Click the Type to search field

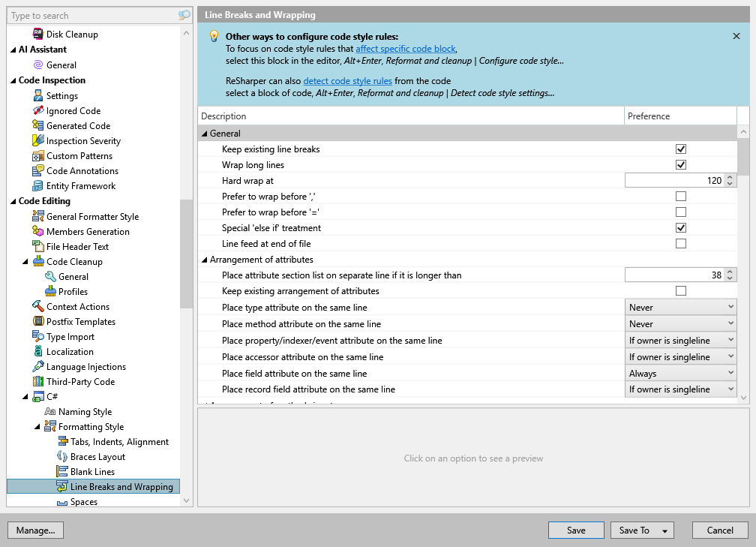pyautogui.click(x=90, y=16)
